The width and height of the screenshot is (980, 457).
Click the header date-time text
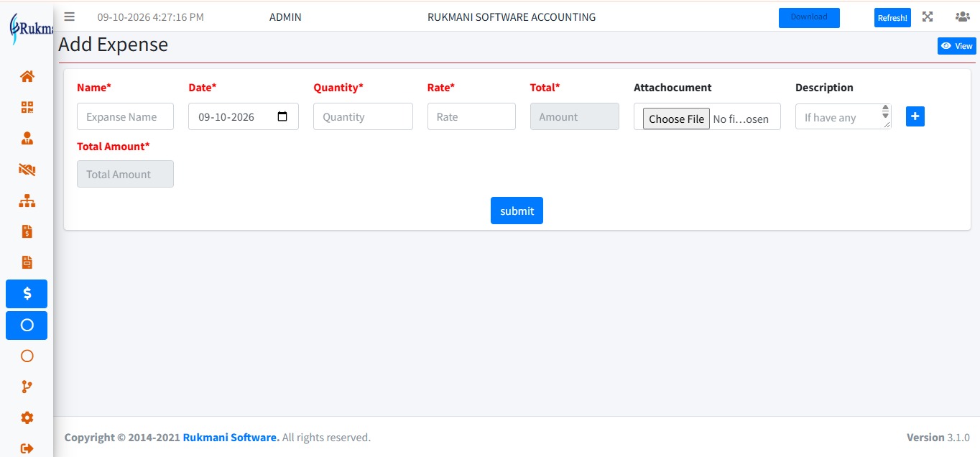(150, 17)
